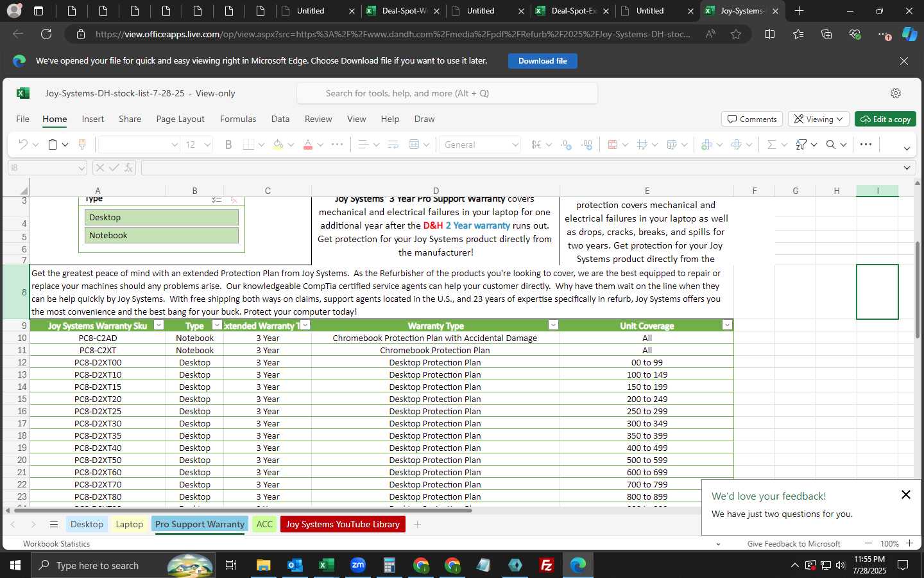Select the Format Painter brush icon

point(82,144)
